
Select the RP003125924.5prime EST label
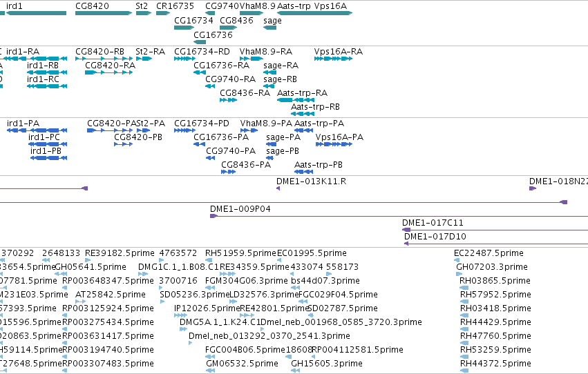(x=108, y=308)
